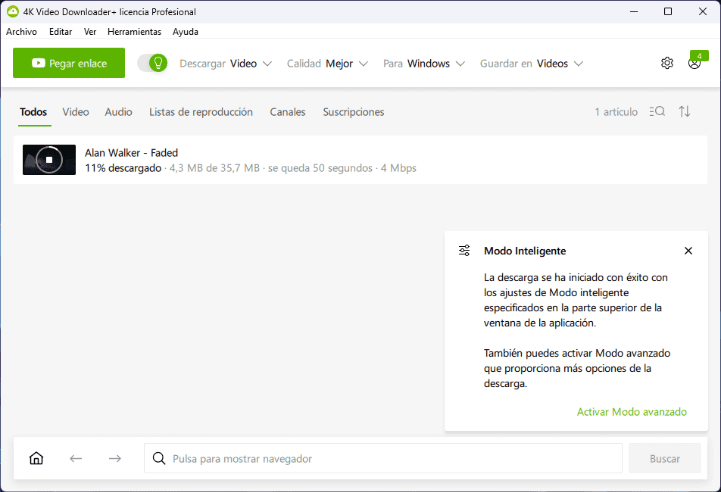Image resolution: width=721 pixels, height=492 pixels.
Task: Switch to the Canales tab
Action: click(x=287, y=112)
